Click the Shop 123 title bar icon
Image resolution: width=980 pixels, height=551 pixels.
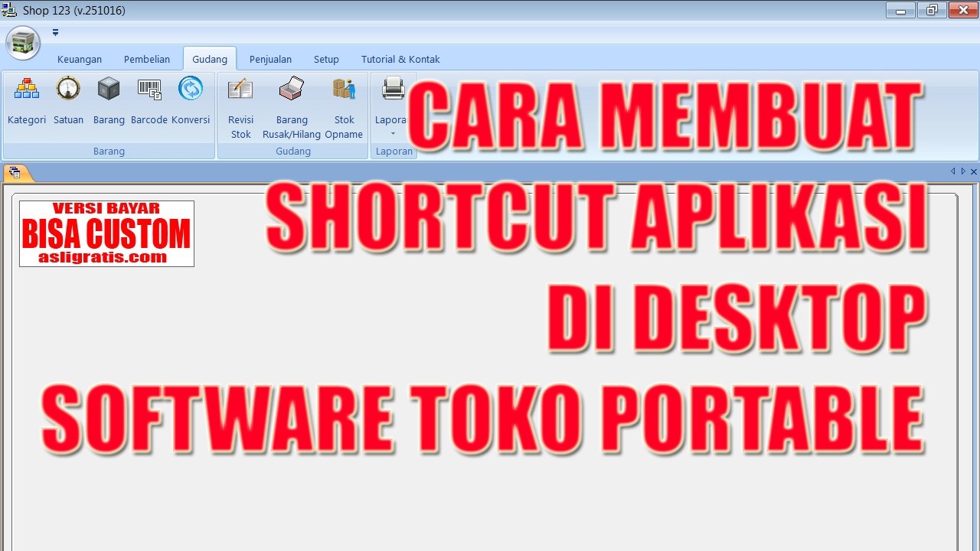coord(9,10)
